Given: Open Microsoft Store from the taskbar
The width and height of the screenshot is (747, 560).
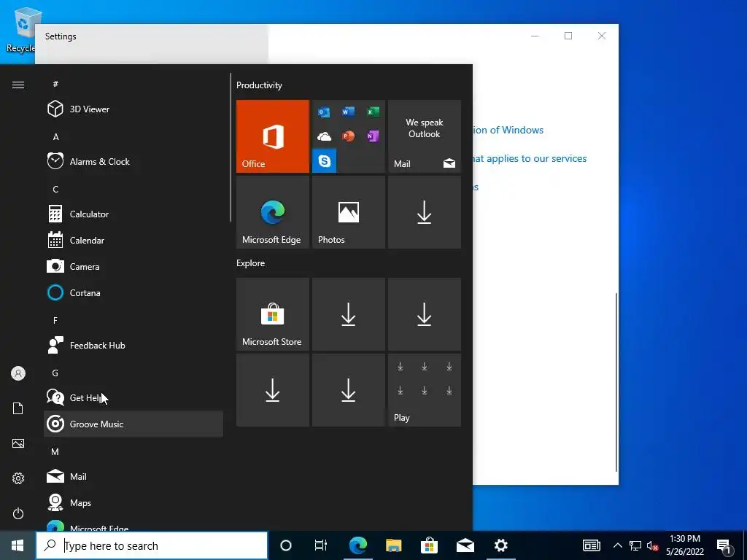Looking at the screenshot, I should tap(429, 545).
